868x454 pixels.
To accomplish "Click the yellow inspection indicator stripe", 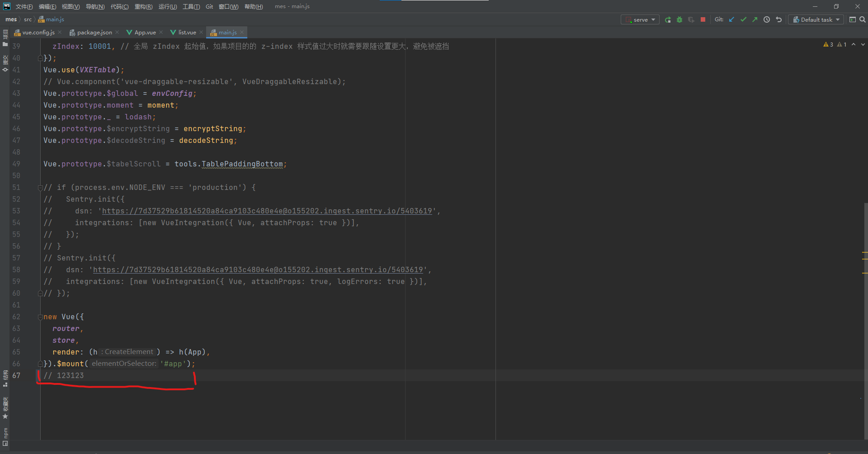I will click(864, 260).
